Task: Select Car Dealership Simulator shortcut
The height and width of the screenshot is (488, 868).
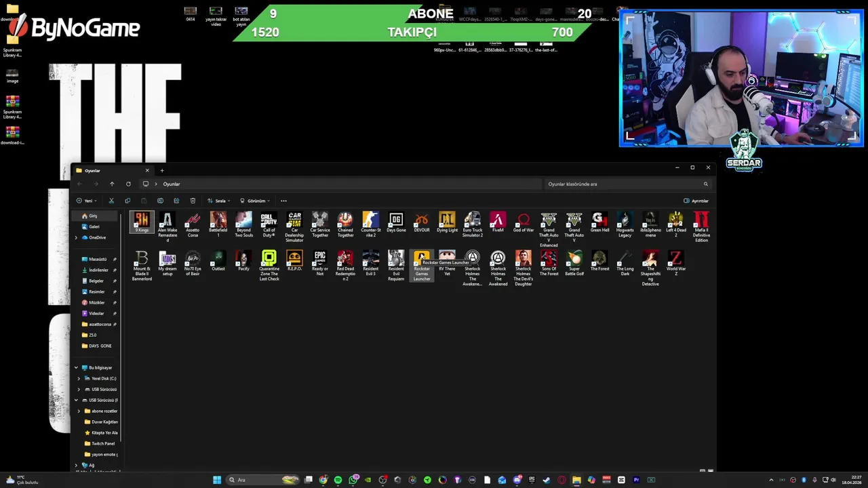Action: (x=294, y=227)
